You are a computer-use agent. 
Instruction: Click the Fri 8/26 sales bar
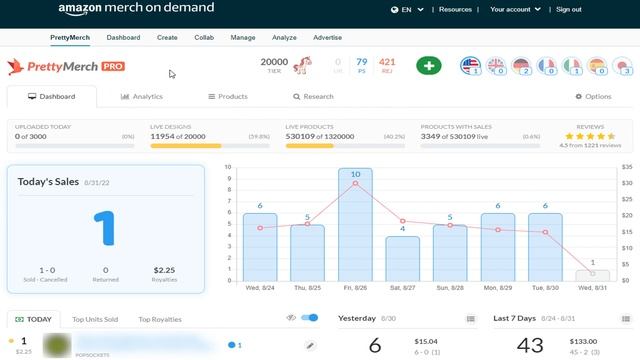pos(355,224)
